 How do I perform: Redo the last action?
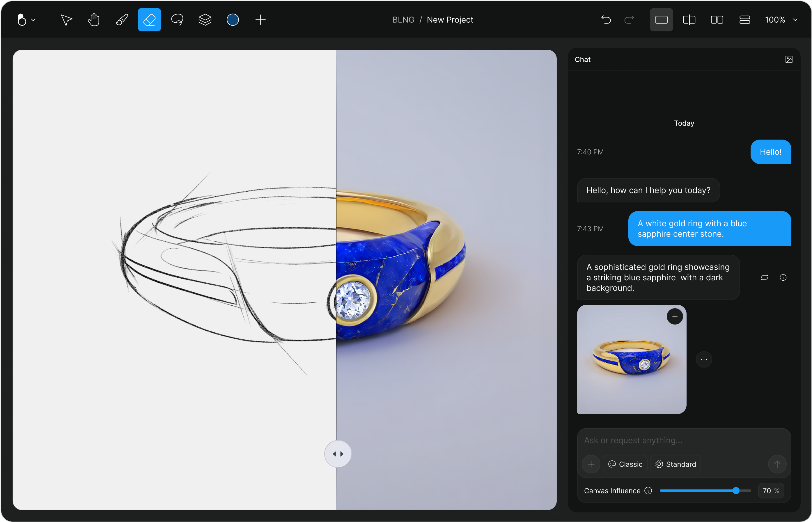629,20
